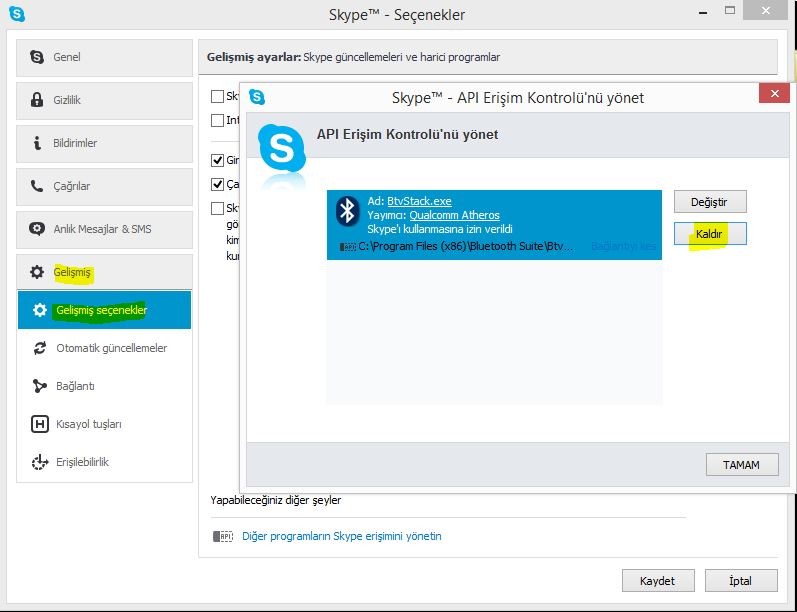Click TAMAM in the API dialog

[742, 465]
